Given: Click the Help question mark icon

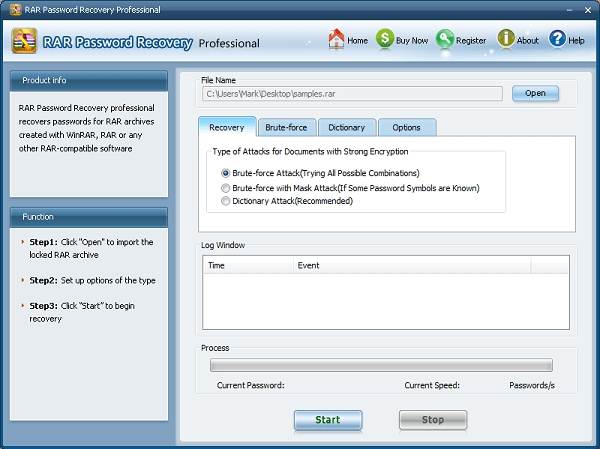Looking at the screenshot, I should pyautogui.click(x=557, y=39).
